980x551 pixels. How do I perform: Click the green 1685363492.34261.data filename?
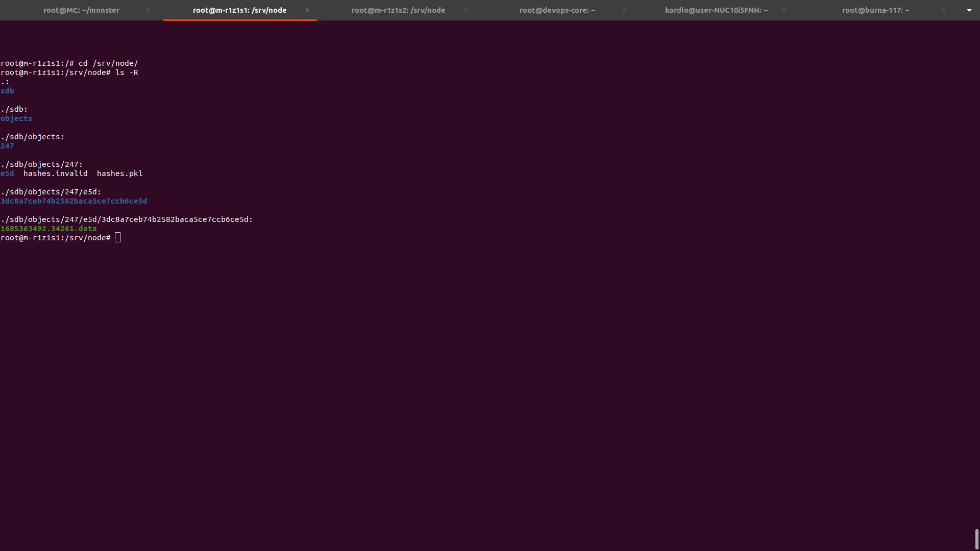click(48, 229)
